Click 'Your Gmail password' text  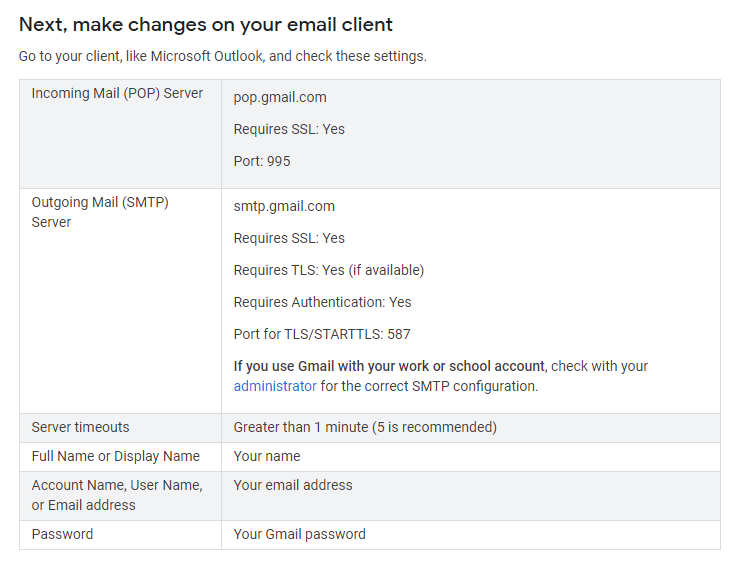point(299,534)
